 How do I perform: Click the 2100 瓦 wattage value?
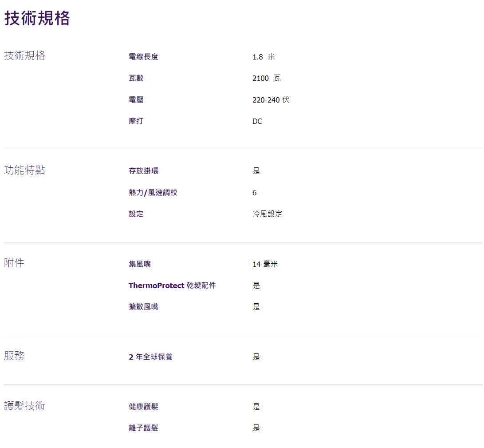pyautogui.click(x=267, y=78)
